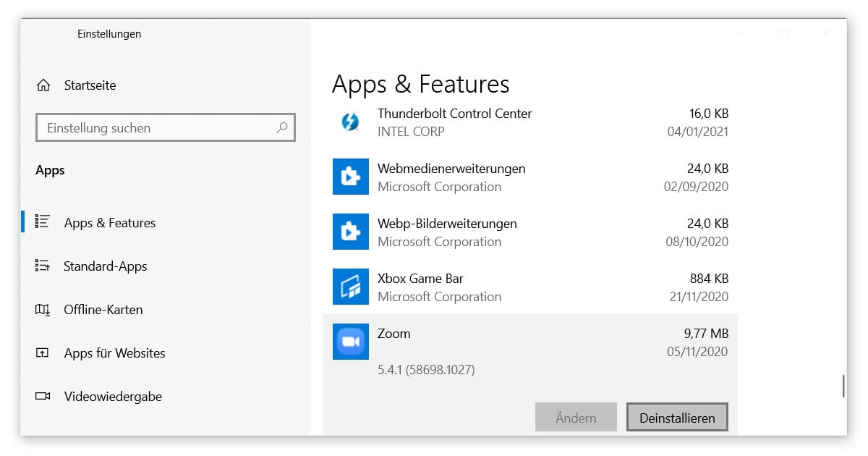Click the Ändern button for Zoom

576,417
